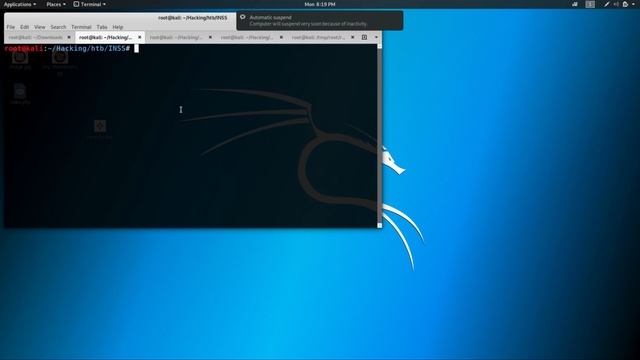Open the Terminal menu in terminal menubar

[x=81, y=27]
